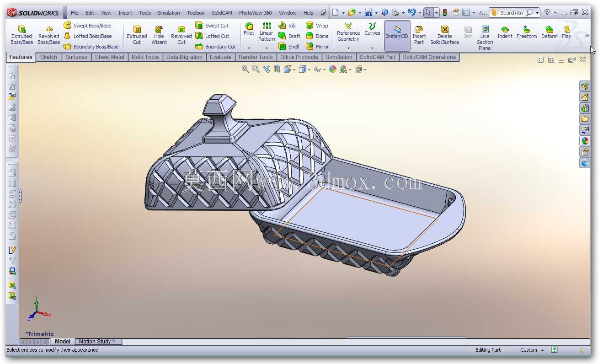This screenshot has height=364, width=603.
Task: Switch to the Sheet Metal tab
Action: (109, 57)
